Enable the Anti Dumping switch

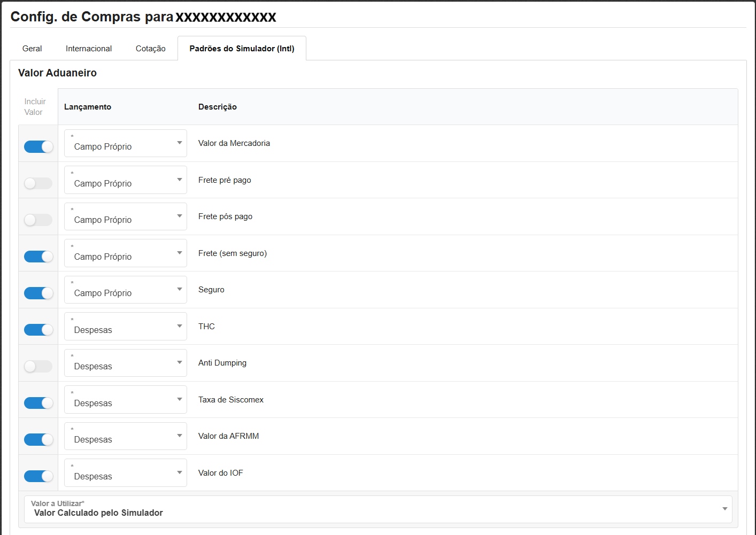38,366
